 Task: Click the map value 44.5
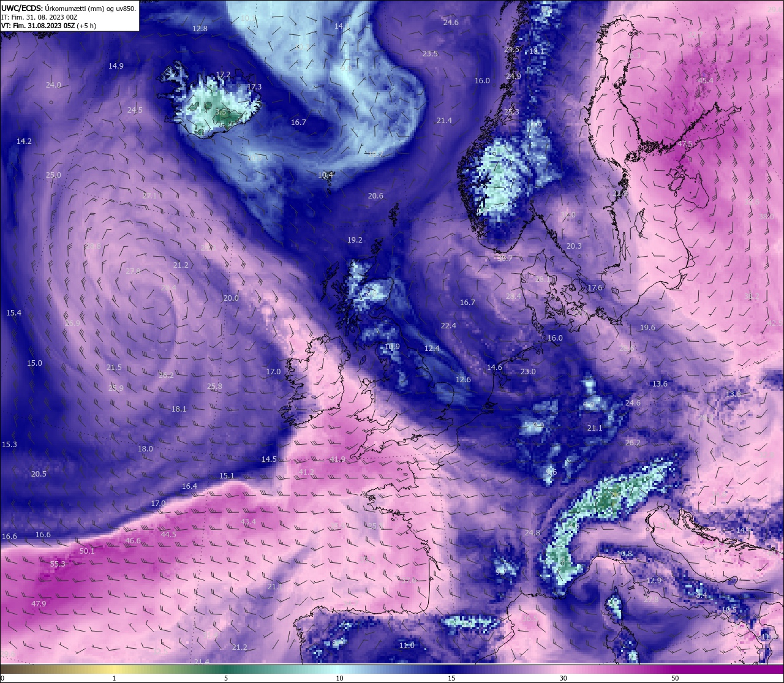[168, 535]
